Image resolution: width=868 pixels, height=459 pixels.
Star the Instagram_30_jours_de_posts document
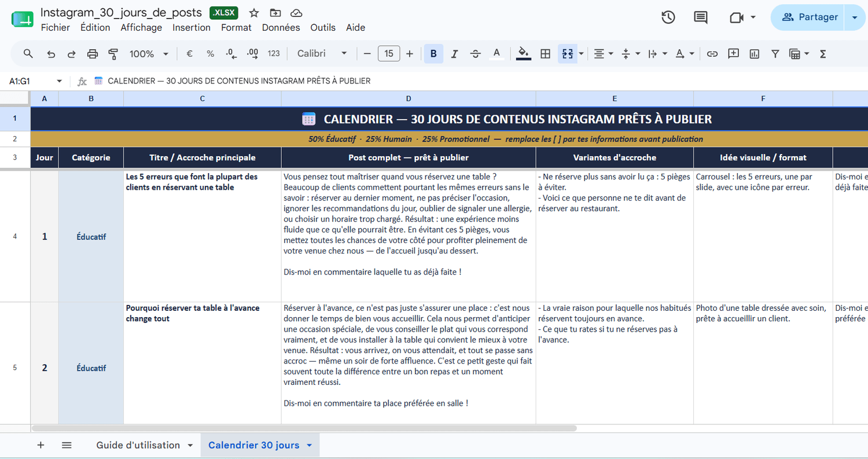(x=253, y=13)
